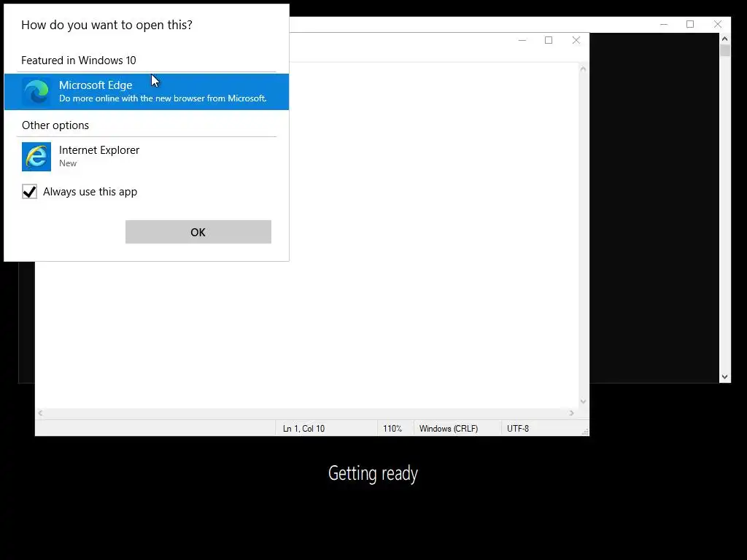Close the Notepad window

pyautogui.click(x=576, y=41)
